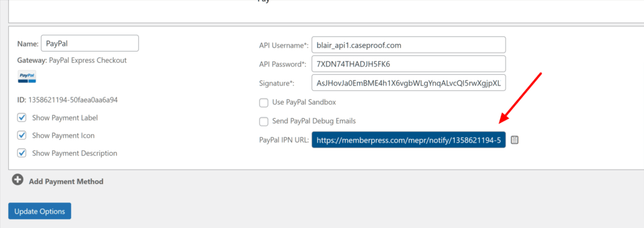Select the API Password input box
This screenshot has height=228, width=644.
click(409, 64)
